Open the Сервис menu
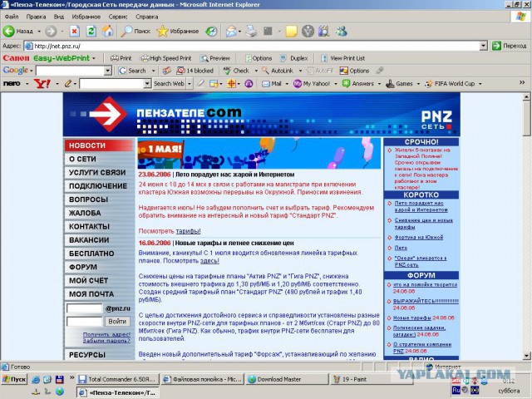 click(118, 17)
